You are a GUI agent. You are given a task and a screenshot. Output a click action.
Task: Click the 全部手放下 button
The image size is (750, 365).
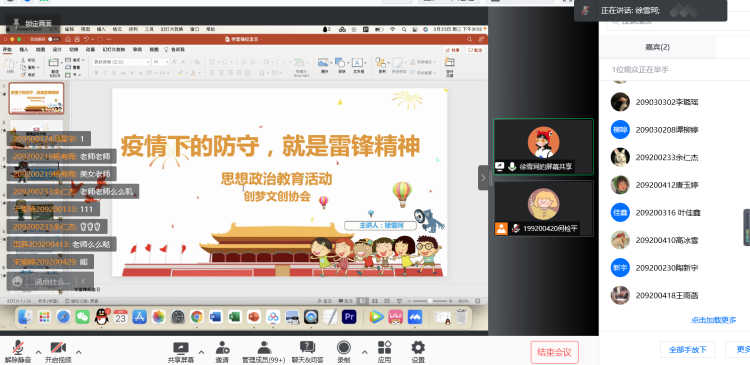pyautogui.click(x=688, y=349)
